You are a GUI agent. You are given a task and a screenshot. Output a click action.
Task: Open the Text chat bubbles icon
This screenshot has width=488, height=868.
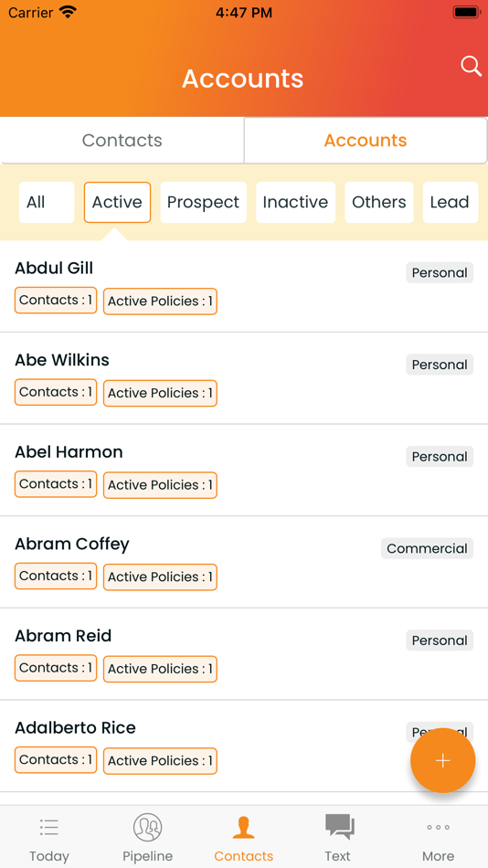(x=340, y=827)
